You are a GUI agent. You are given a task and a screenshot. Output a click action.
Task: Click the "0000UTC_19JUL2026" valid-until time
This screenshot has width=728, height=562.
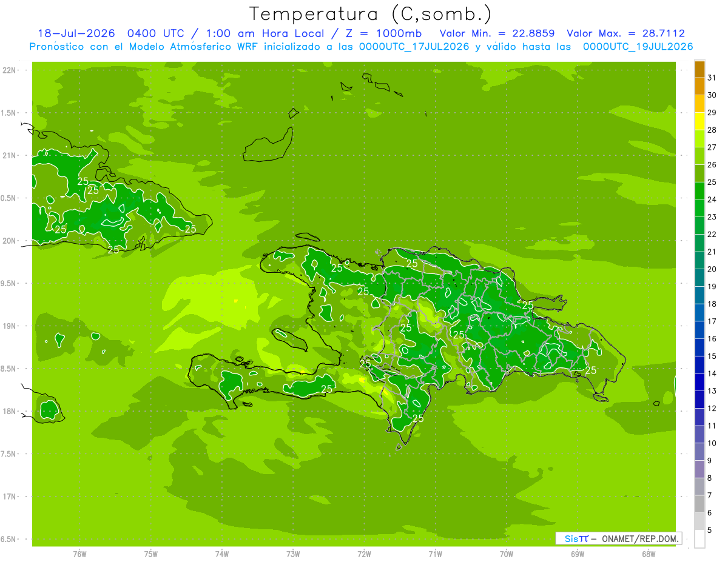click(638, 47)
